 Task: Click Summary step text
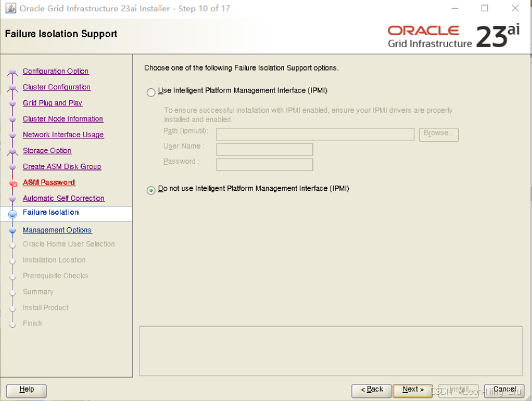coord(38,291)
